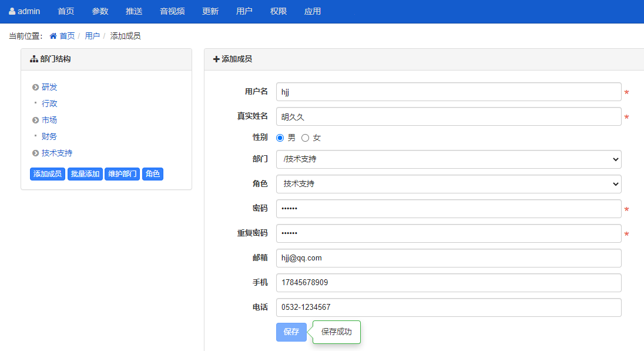
Task: Click the 维护部门 button
Action: (x=122, y=174)
